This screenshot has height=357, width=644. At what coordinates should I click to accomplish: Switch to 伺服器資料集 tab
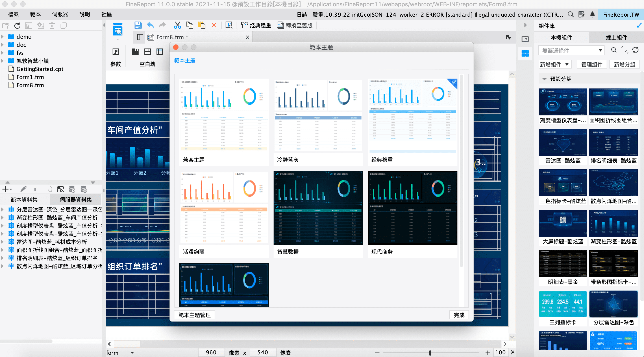point(76,200)
